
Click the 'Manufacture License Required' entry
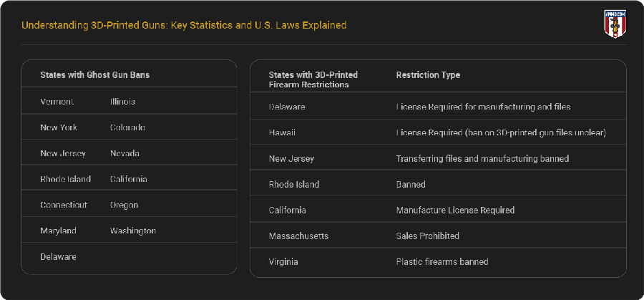pyautogui.click(x=455, y=210)
